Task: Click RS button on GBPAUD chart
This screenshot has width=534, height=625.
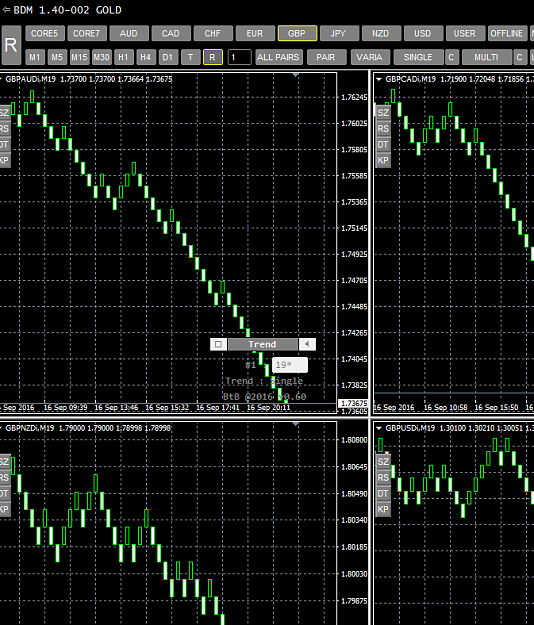Action: tap(5, 129)
